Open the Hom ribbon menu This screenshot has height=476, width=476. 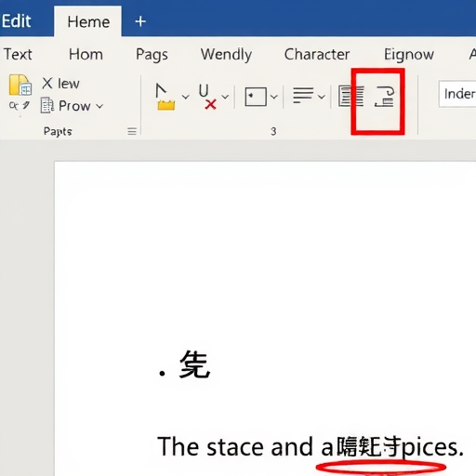[x=86, y=54]
